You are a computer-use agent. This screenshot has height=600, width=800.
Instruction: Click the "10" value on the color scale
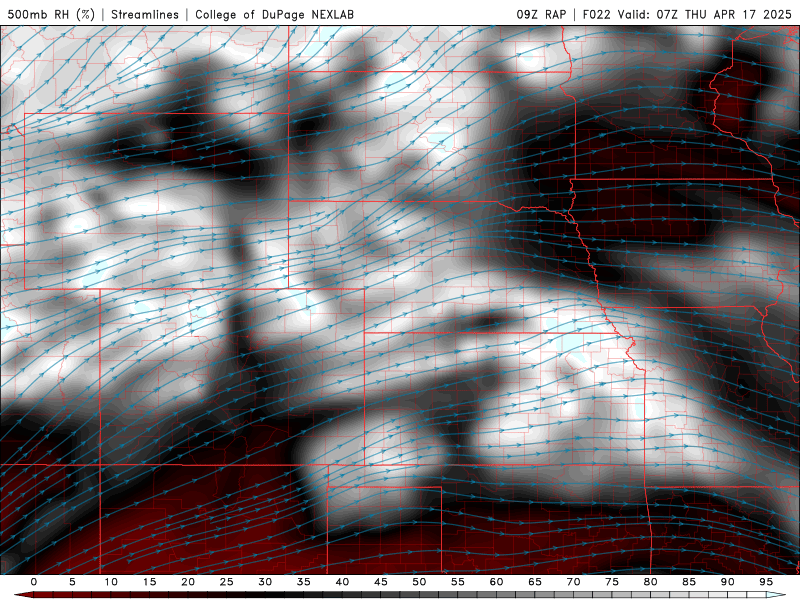coord(111,582)
